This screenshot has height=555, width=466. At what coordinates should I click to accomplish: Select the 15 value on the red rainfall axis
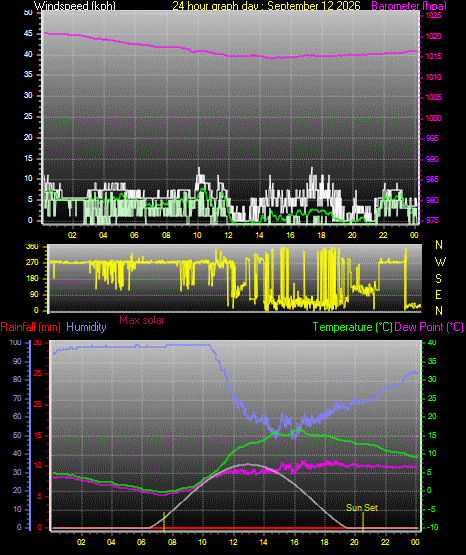point(38,435)
